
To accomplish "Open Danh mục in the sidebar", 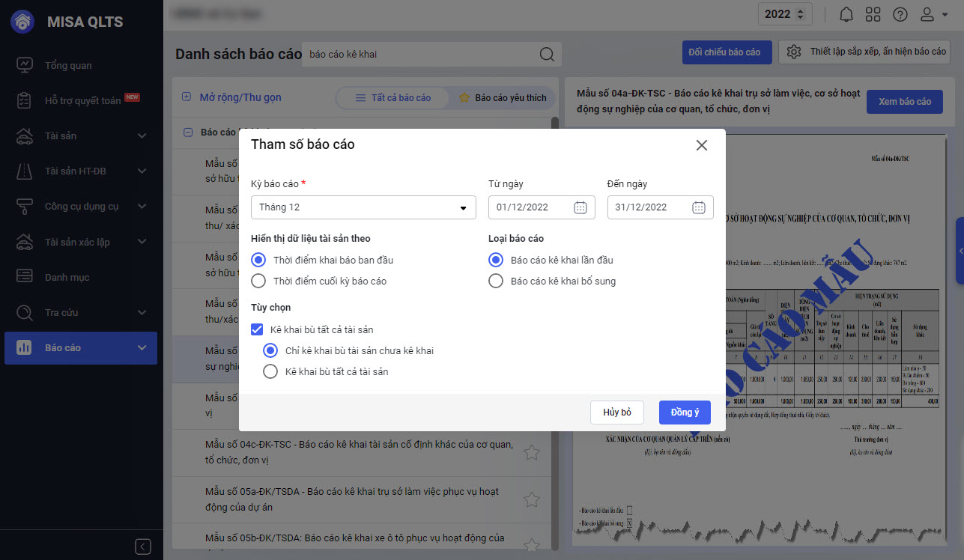I will [82, 277].
